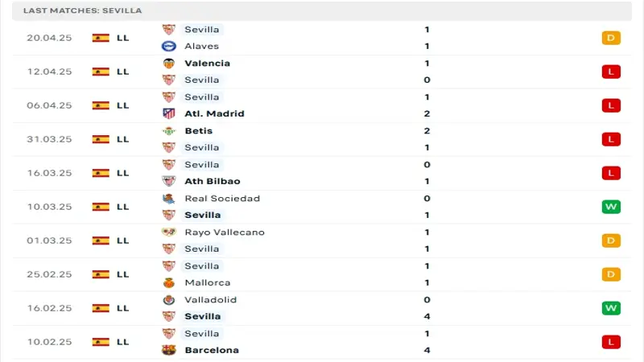Screen dimensions: 644x362
Task: Click the Real Sociedad crest icon
Action: 169,198
